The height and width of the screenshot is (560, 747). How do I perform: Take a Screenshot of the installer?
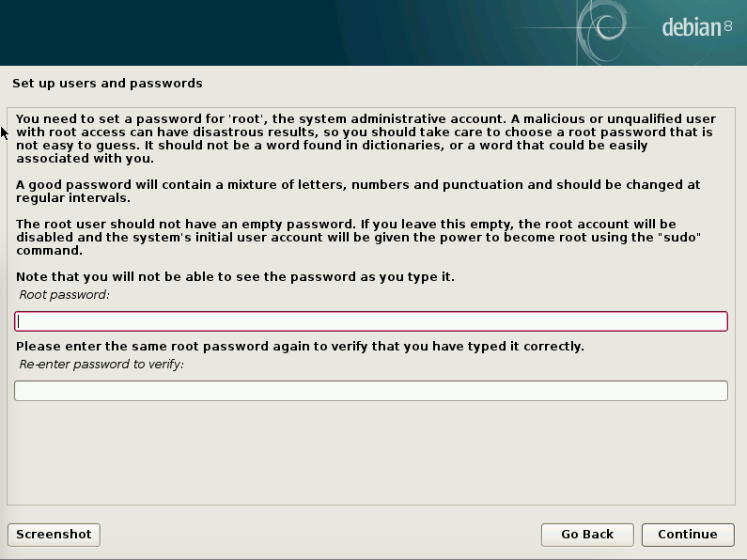coord(54,535)
